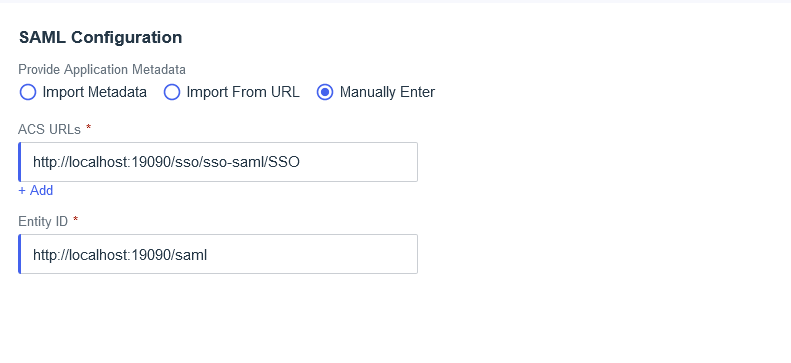This screenshot has width=791, height=363.
Task: Click the 'SAML Configuration' heading
Action: point(100,37)
